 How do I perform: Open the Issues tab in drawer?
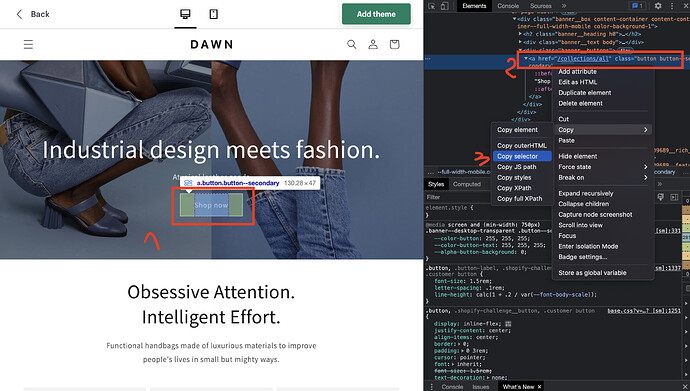[481, 387]
